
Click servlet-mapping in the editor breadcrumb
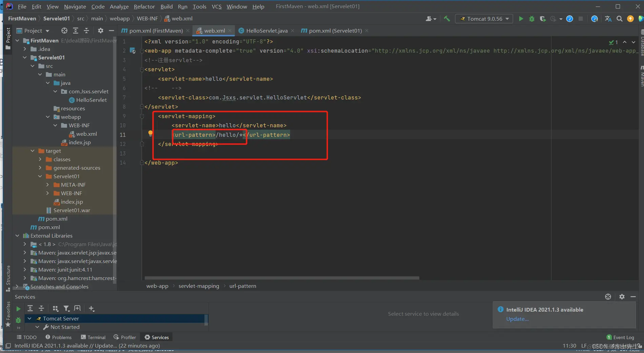[x=199, y=286]
